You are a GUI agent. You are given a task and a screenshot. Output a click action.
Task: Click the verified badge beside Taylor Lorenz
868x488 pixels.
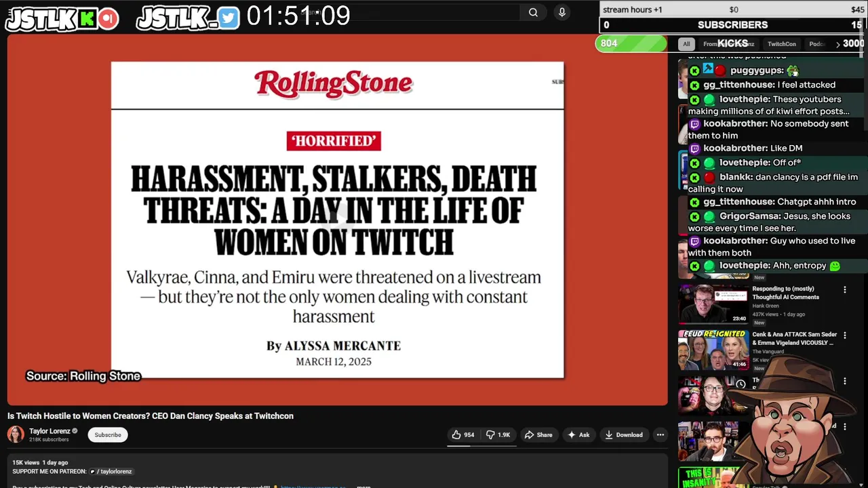tap(75, 431)
